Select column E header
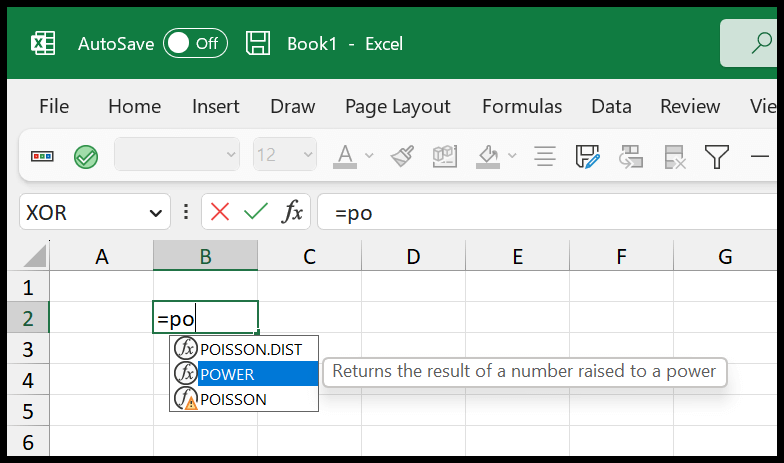Screen dimensions: 784x463 [x=518, y=256]
